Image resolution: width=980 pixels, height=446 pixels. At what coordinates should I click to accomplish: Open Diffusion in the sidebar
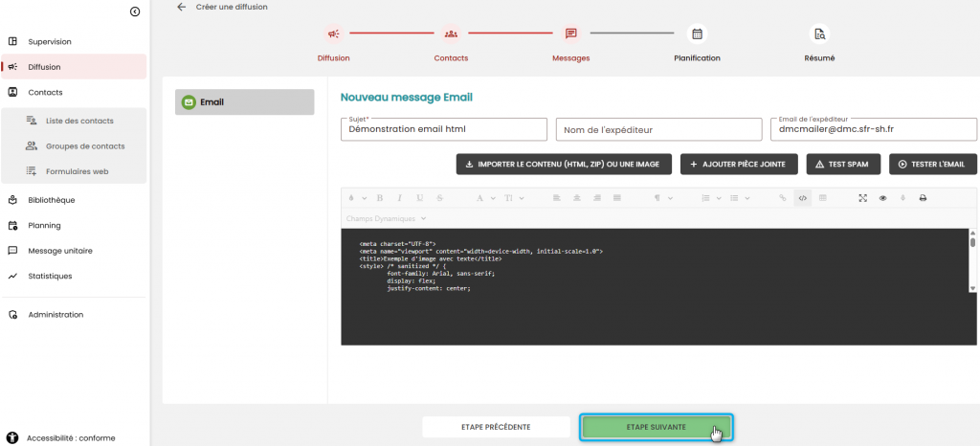point(74,67)
